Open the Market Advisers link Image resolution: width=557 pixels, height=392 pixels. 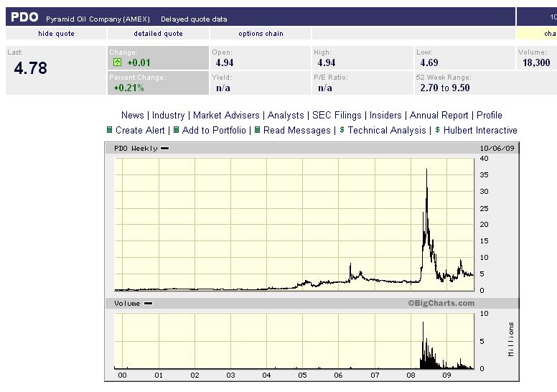pos(226,115)
